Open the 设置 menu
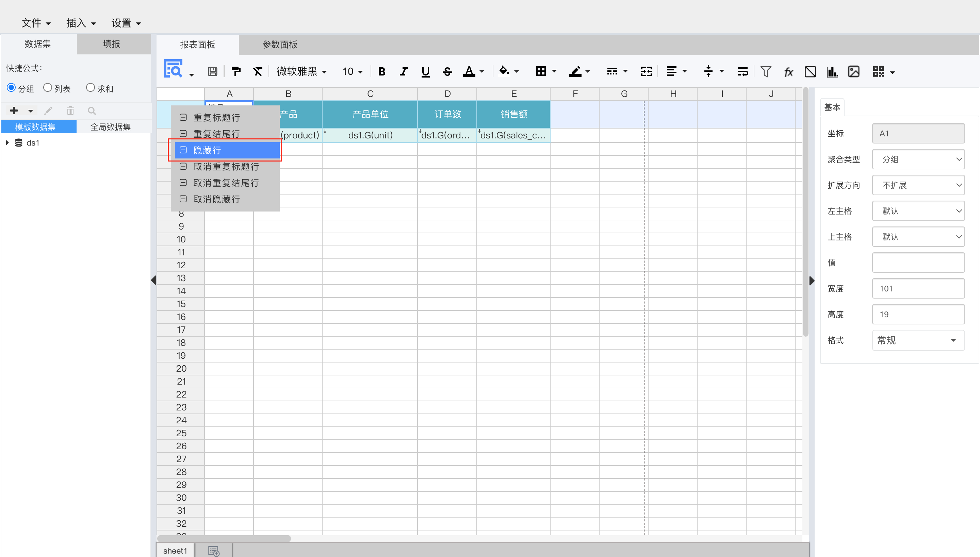Screen dimensions: 980x557 pyautogui.click(x=126, y=23)
